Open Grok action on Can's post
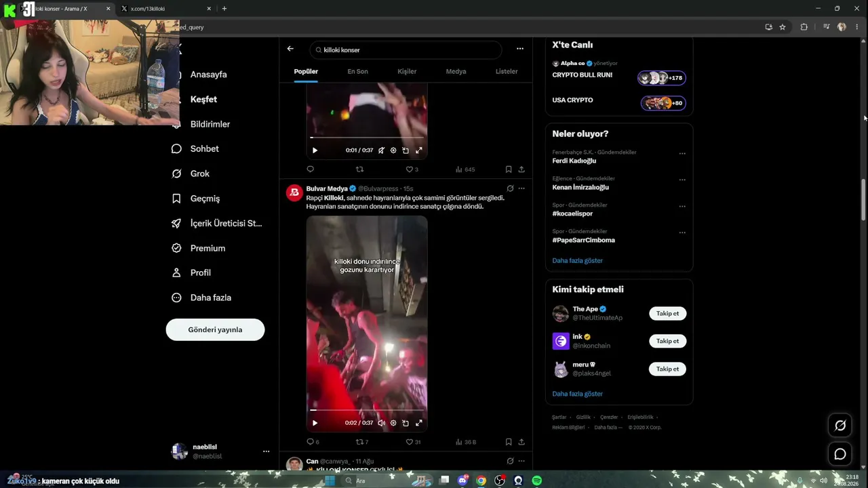 510,461
